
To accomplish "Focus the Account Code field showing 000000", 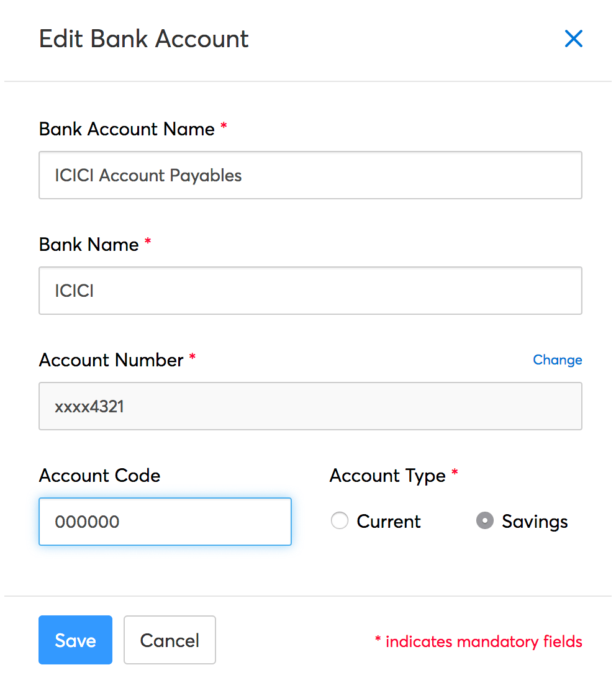I will [x=165, y=522].
